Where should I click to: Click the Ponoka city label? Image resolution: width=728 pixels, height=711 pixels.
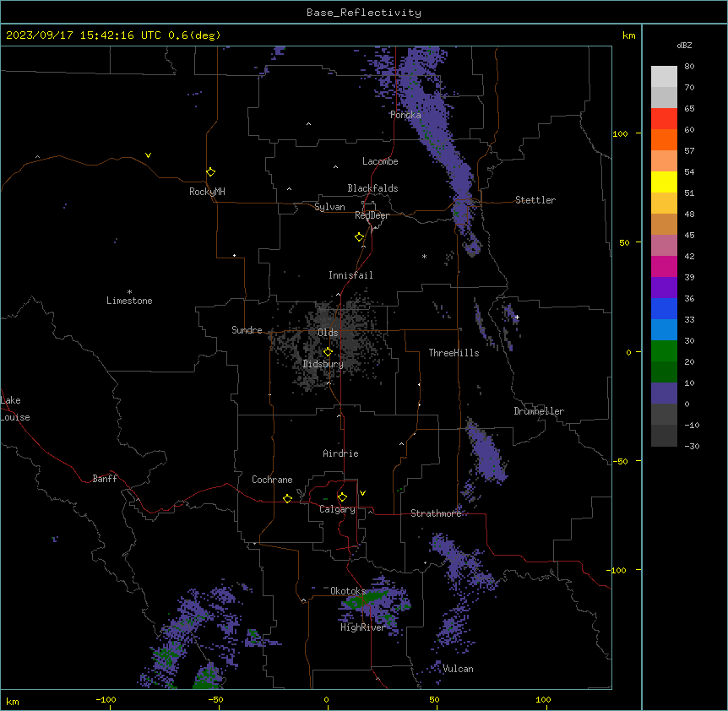405,115
